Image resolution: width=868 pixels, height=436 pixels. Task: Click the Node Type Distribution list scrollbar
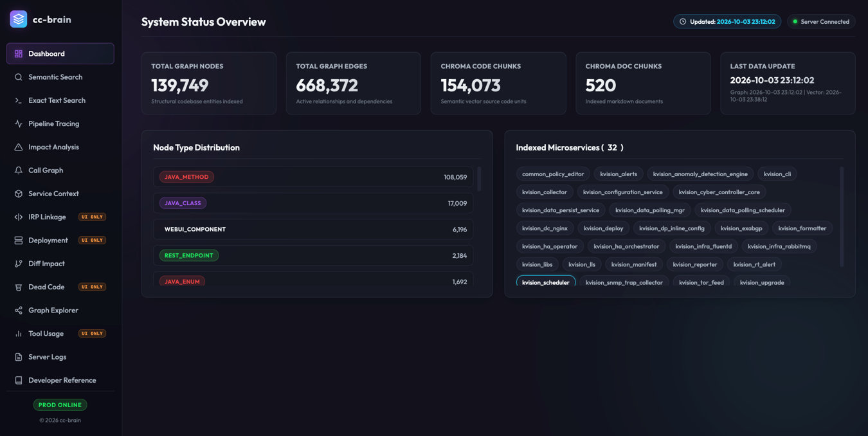pos(479,179)
